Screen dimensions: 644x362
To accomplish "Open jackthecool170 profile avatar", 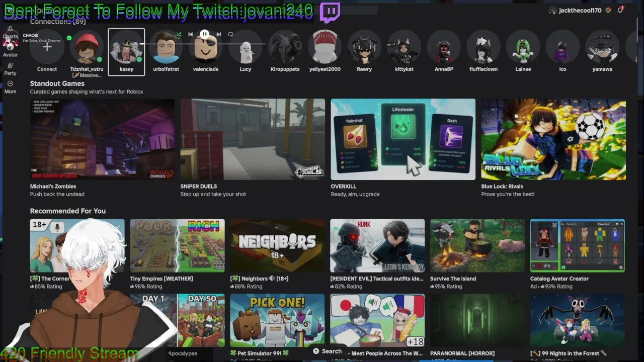I will click(x=552, y=10).
